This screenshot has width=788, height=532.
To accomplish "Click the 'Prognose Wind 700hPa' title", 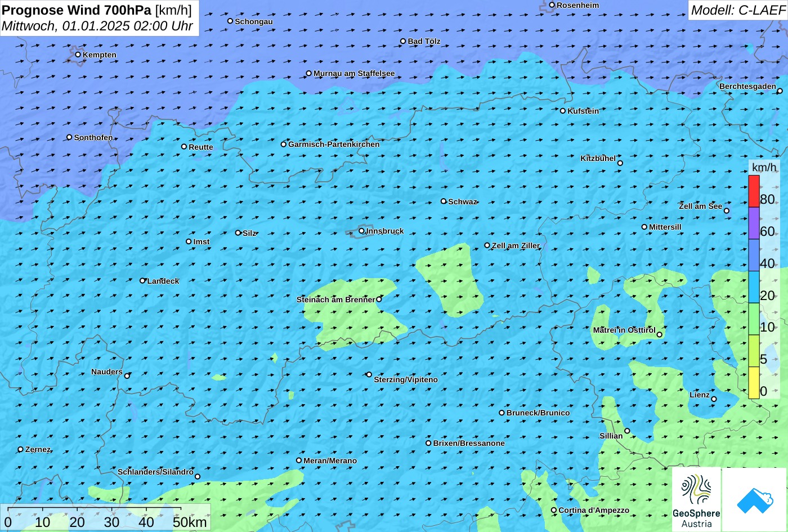I will tap(77, 10).
